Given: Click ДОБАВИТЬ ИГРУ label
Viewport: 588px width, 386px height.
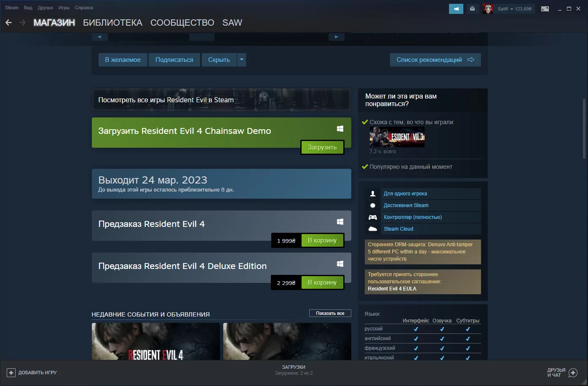Looking at the screenshot, I should [x=37, y=373].
